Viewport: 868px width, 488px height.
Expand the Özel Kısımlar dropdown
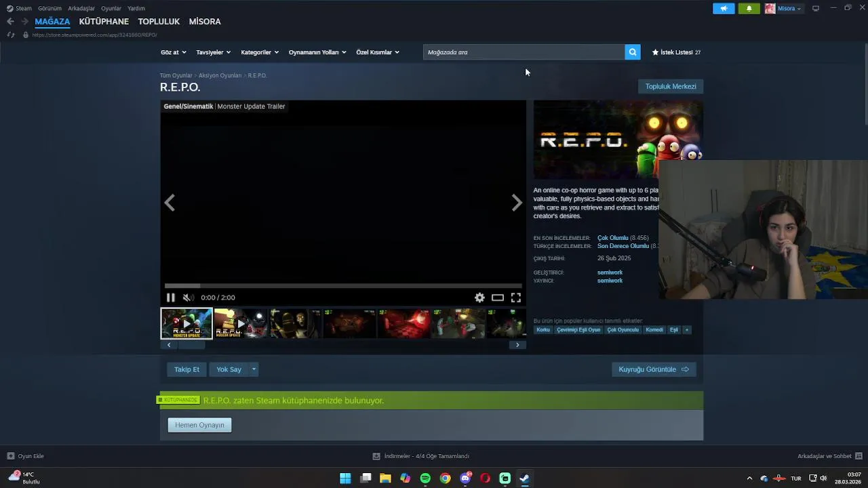pos(378,52)
